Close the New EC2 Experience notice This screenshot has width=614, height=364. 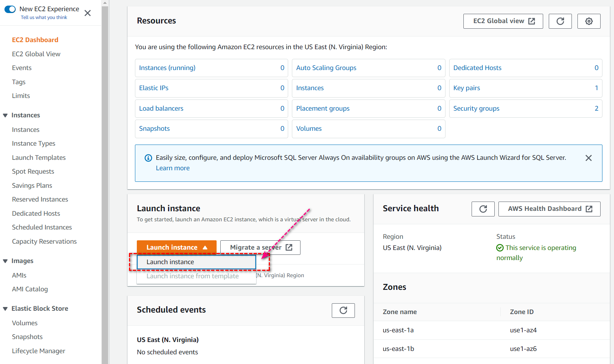pyautogui.click(x=88, y=13)
